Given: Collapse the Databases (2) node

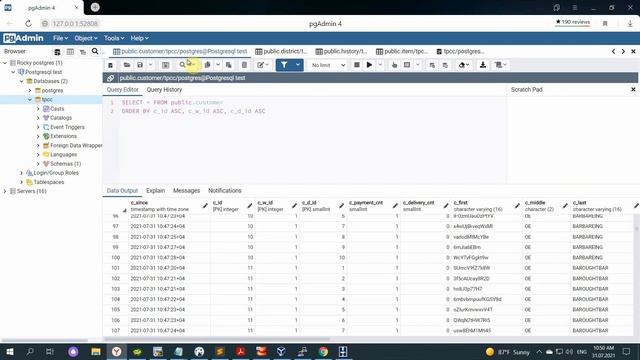Looking at the screenshot, I should coord(22,81).
